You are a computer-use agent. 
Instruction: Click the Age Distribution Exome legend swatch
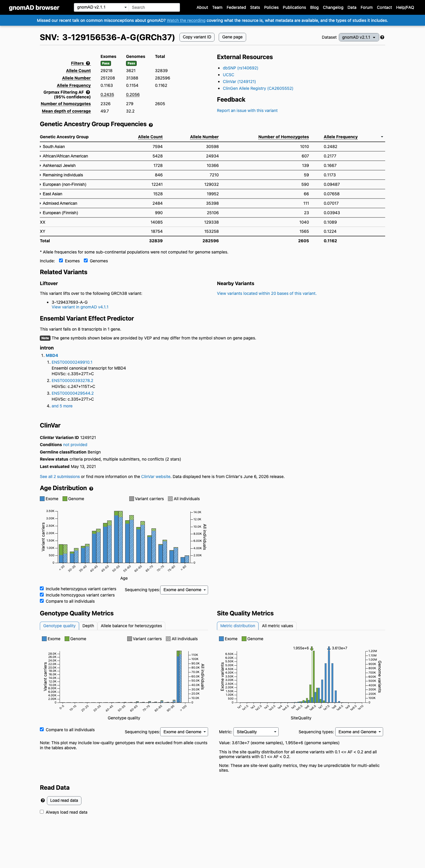pyautogui.click(x=42, y=499)
